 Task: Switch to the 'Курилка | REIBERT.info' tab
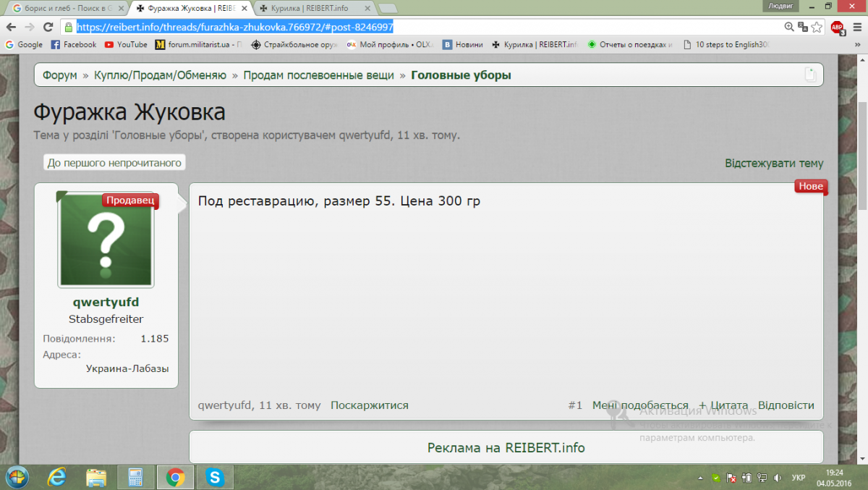pyautogui.click(x=316, y=9)
